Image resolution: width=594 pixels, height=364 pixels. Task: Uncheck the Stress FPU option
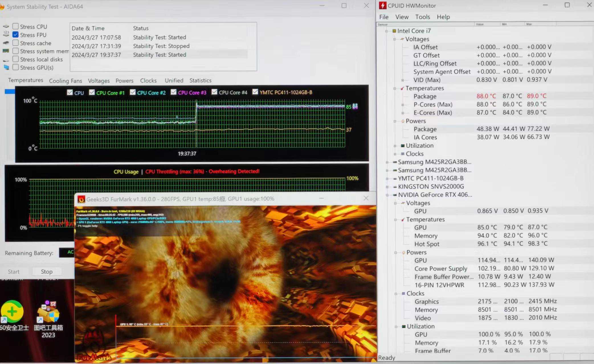(x=16, y=35)
